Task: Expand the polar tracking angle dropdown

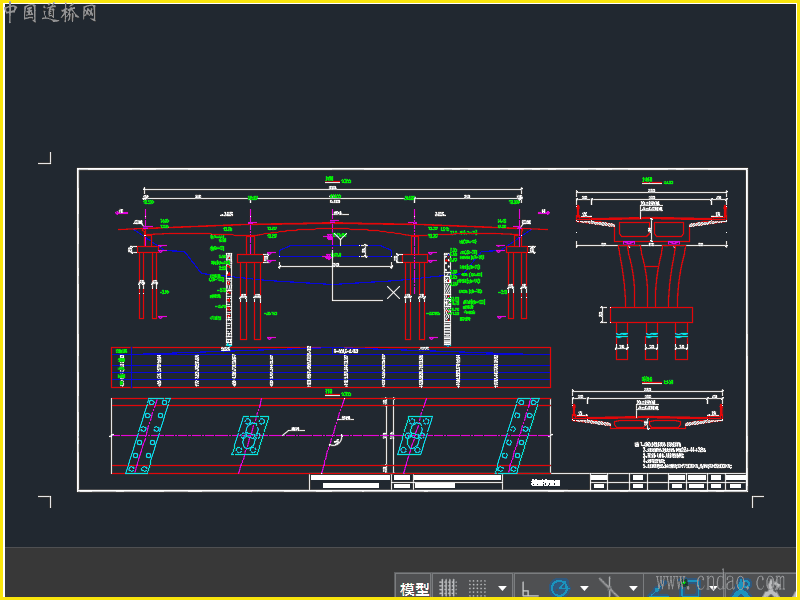Action: pos(584,588)
